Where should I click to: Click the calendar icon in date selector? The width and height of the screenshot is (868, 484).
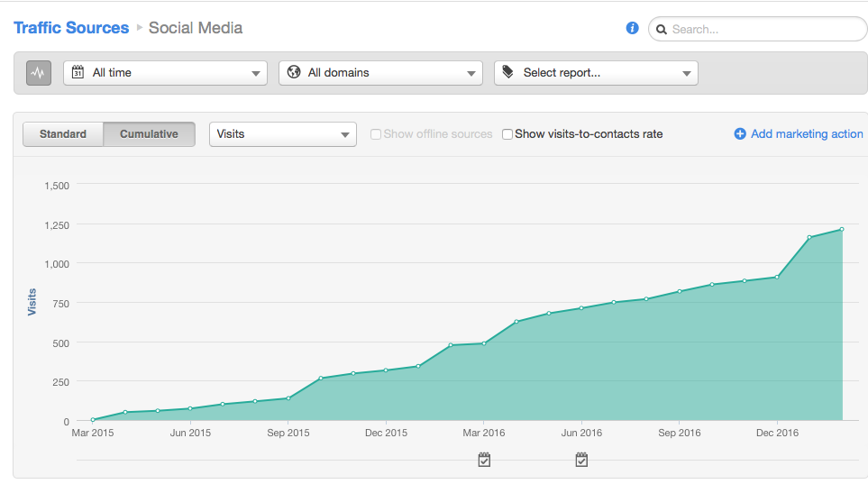78,73
